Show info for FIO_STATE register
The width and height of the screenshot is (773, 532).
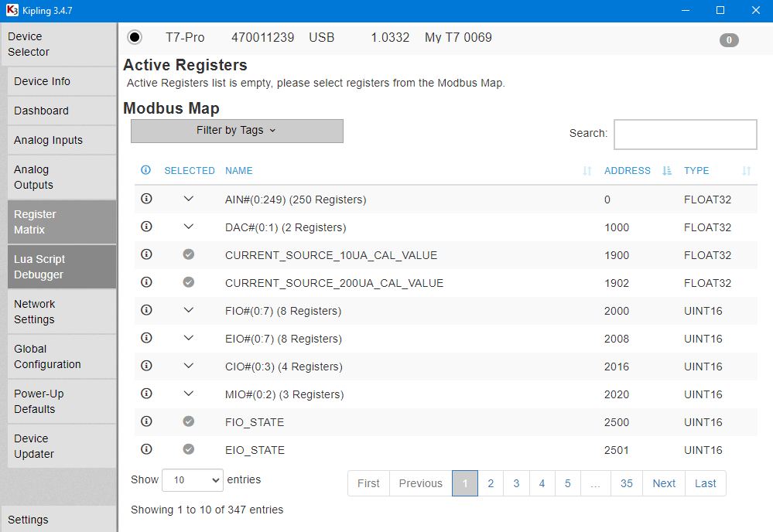[x=146, y=421]
